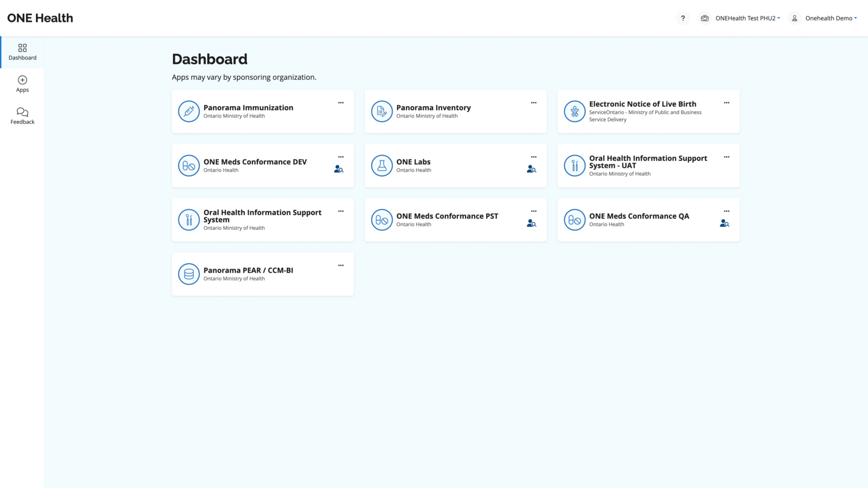Click 'ServiceOntario - Ministry of Public and Business' text

click(x=645, y=113)
